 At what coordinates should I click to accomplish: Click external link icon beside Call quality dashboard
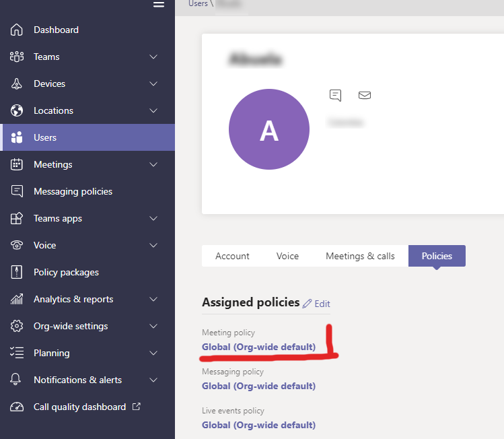point(137,407)
